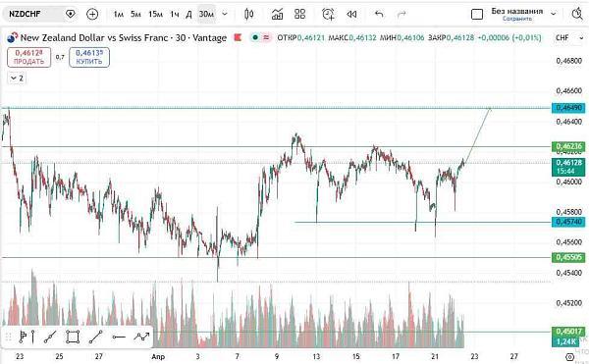
Task: Click the current price label 0,46128
Action: (x=568, y=167)
